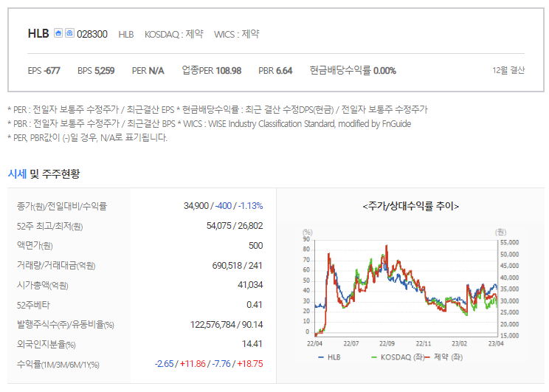549x392 pixels.
Task: Select the beta value 0.41
Action: click(254, 305)
